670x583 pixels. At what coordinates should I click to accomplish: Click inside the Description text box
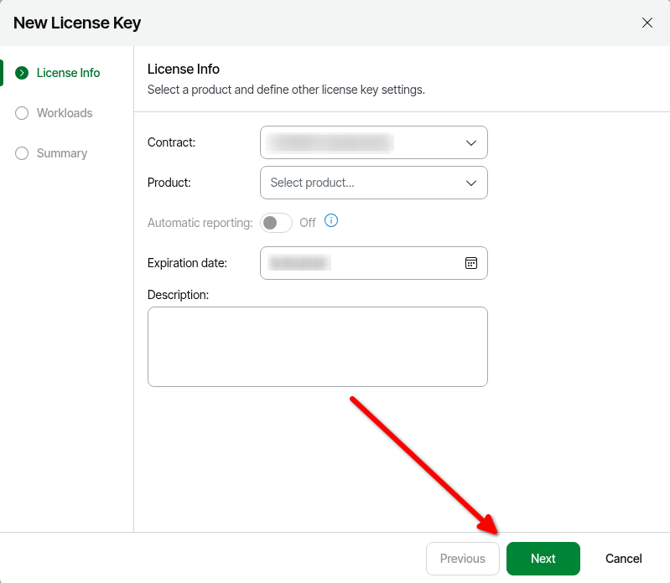pyautogui.click(x=317, y=346)
